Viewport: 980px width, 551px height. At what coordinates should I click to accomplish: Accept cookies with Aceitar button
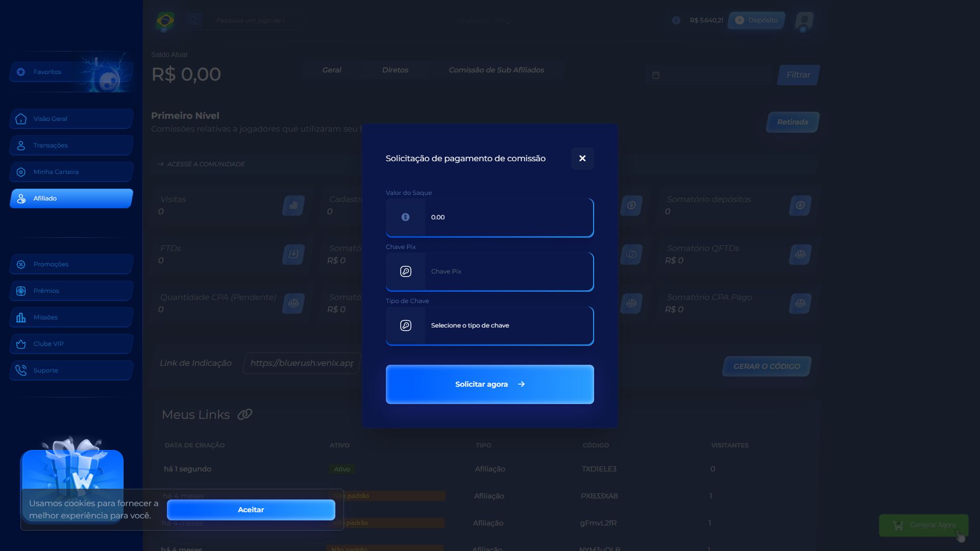pyautogui.click(x=251, y=510)
